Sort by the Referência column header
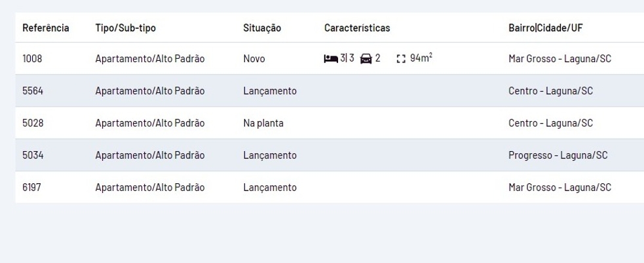The width and height of the screenshot is (644, 263). [x=47, y=29]
